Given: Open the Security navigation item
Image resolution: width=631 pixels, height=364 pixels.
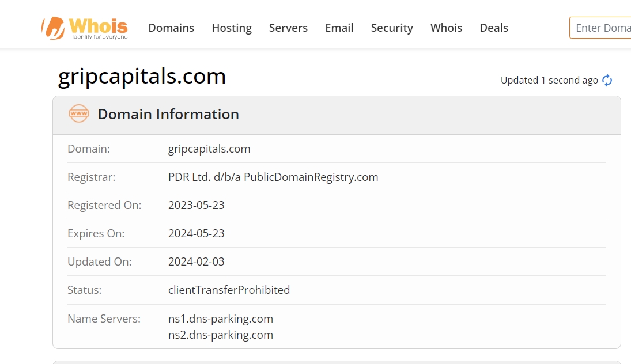Looking at the screenshot, I should [x=392, y=28].
